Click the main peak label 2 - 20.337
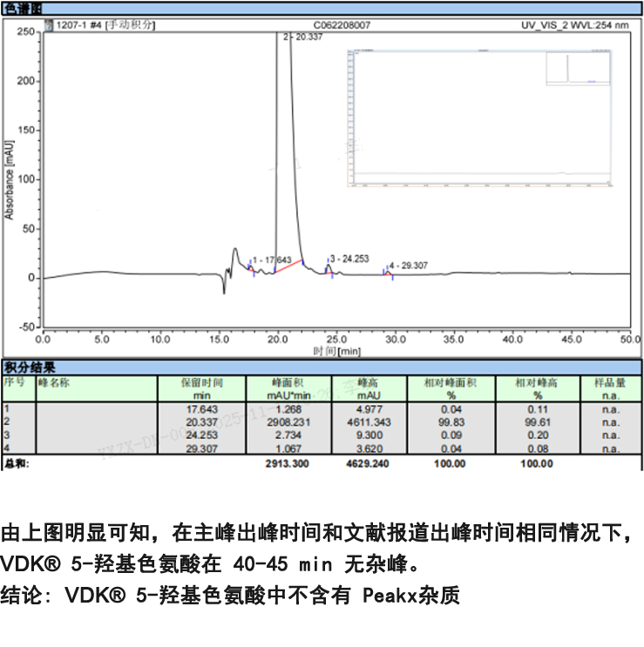This screenshot has width=644, height=647. pos(303,37)
